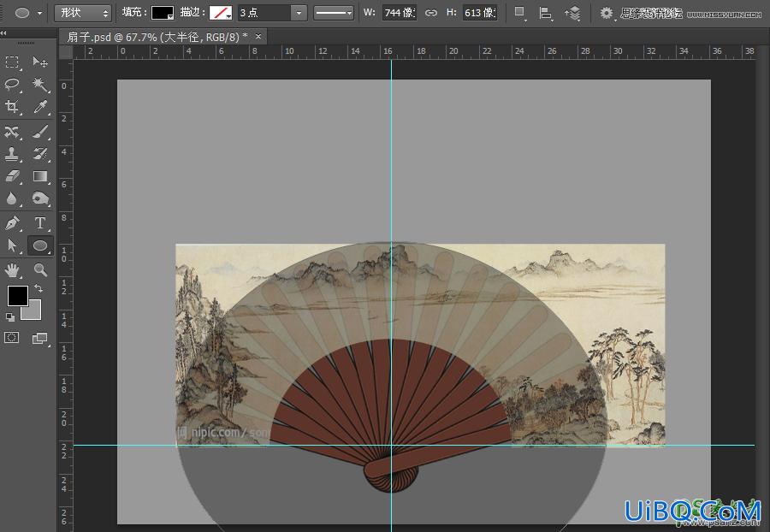Screen dimensions: 770x532
Task: Select the Horizontal Type tool
Action: [x=40, y=223]
